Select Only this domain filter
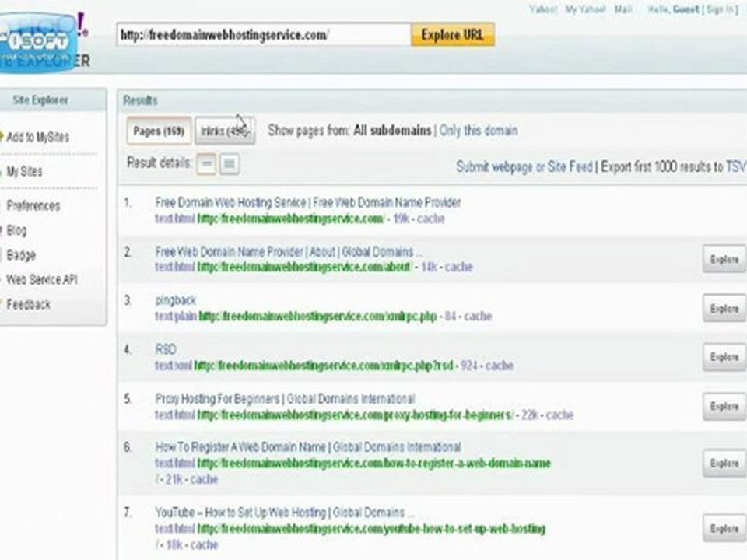This screenshot has width=747, height=560. click(479, 131)
